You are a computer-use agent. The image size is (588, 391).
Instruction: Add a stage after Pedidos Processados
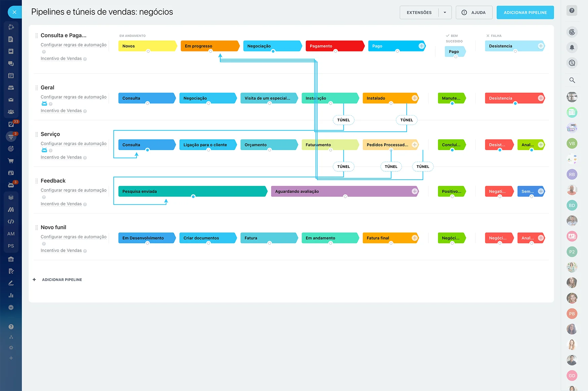pos(415,145)
